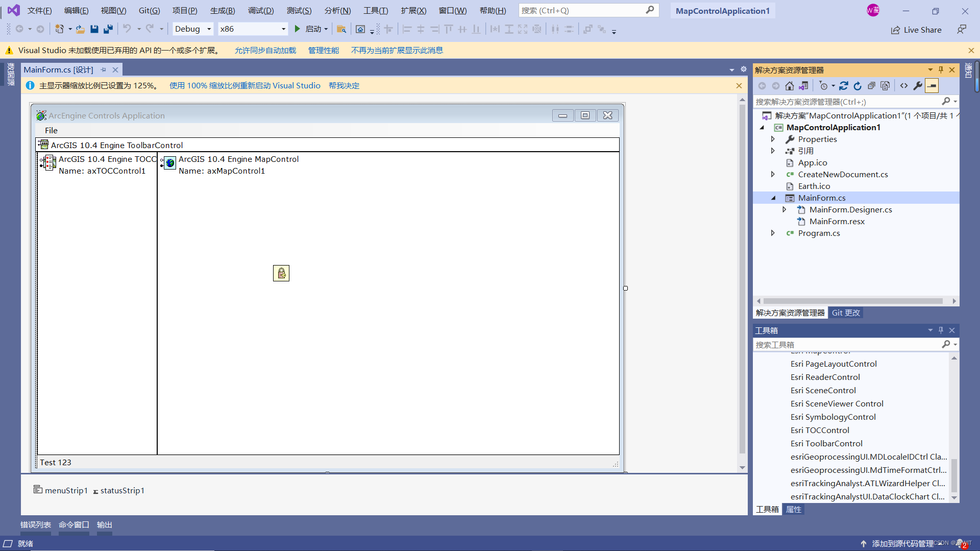The height and width of the screenshot is (551, 980).
Task: Collapse All icon in Solution Explorer
Action: [871, 86]
